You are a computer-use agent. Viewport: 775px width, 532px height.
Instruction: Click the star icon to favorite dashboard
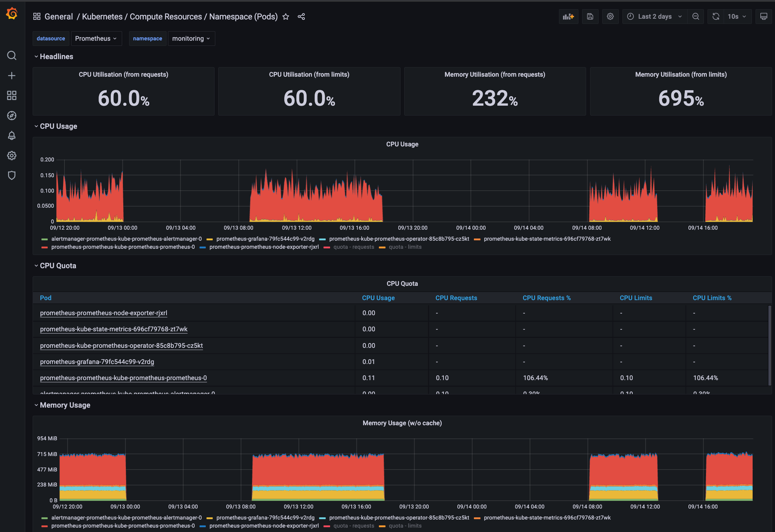point(286,17)
